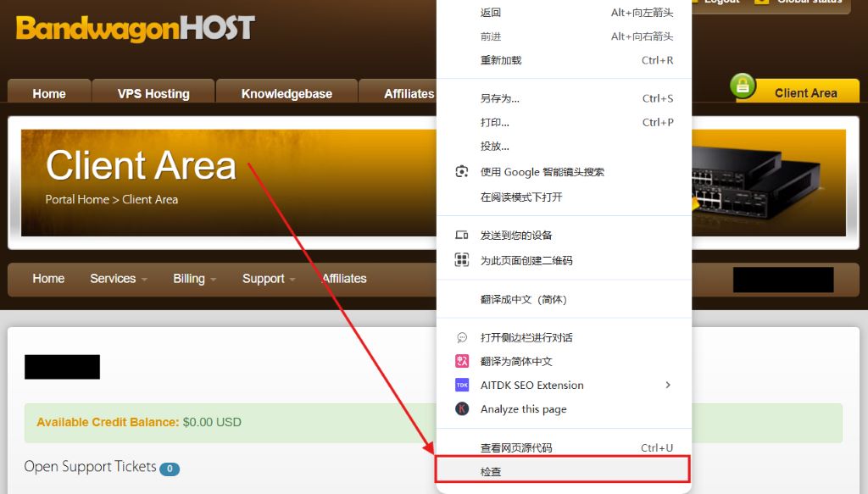The height and width of the screenshot is (494, 868).
Task: Click the green padlock icon
Action: point(743,87)
